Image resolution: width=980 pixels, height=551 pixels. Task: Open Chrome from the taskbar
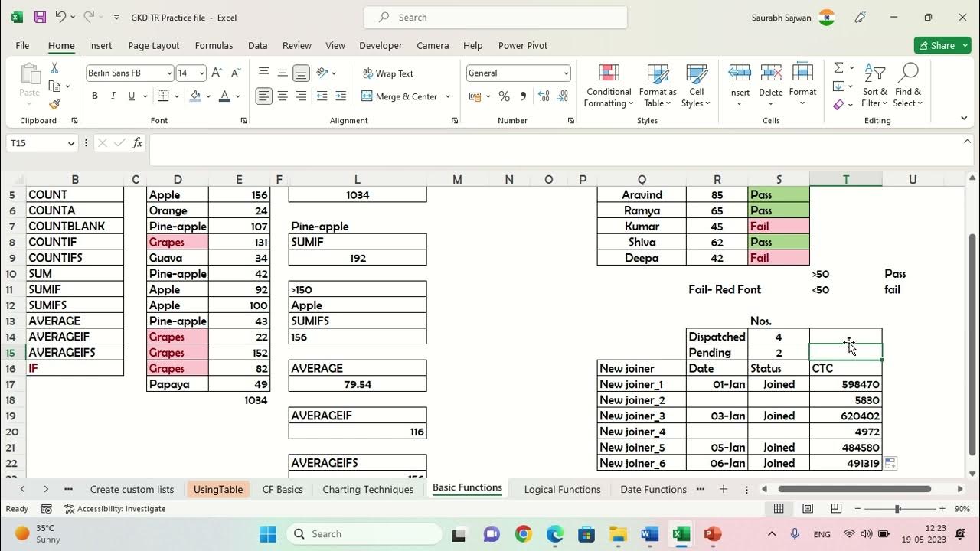[x=524, y=533]
